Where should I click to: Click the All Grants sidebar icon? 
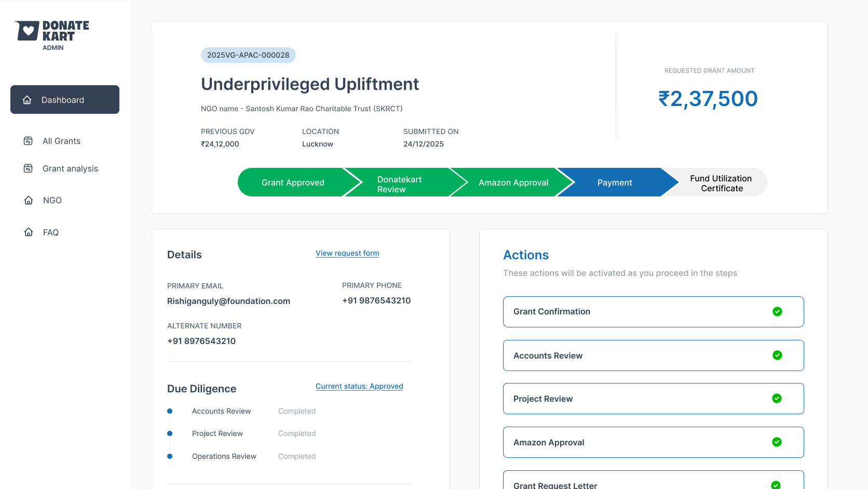(x=29, y=141)
